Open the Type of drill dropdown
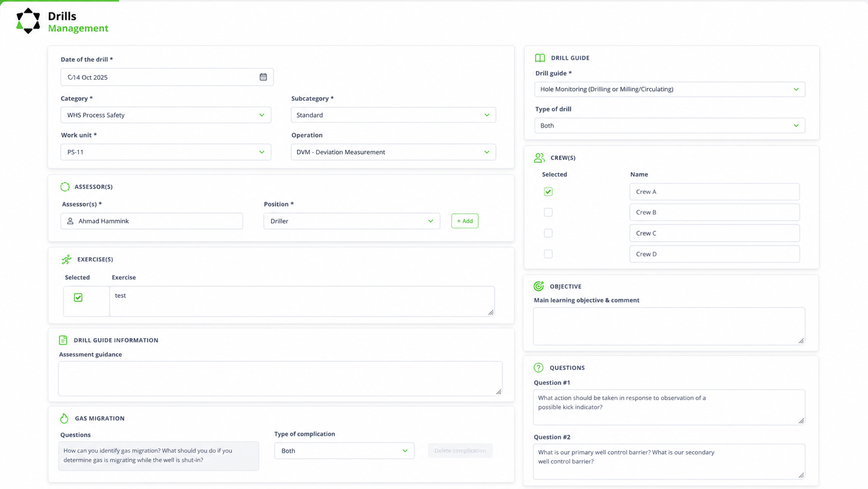Viewport: 868px width, 489px height. (670, 125)
